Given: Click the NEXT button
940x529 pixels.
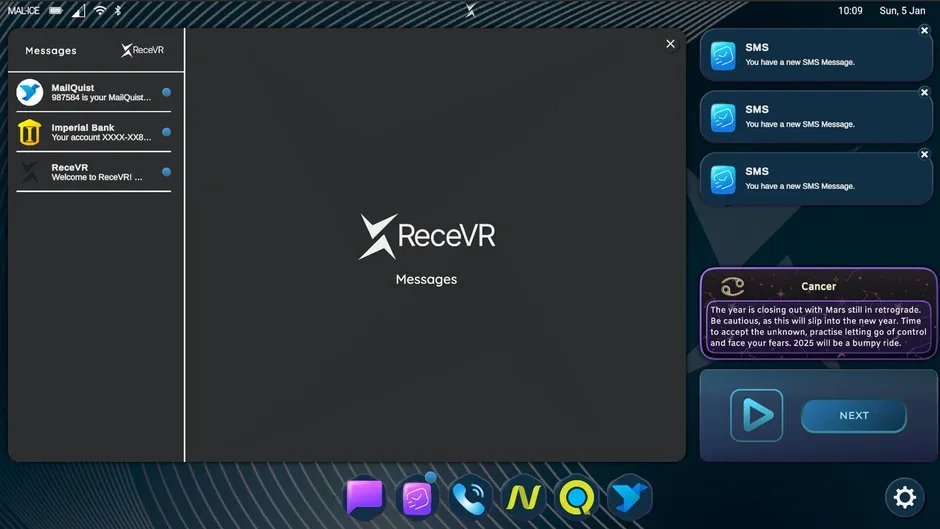Looking at the screenshot, I should [x=854, y=416].
